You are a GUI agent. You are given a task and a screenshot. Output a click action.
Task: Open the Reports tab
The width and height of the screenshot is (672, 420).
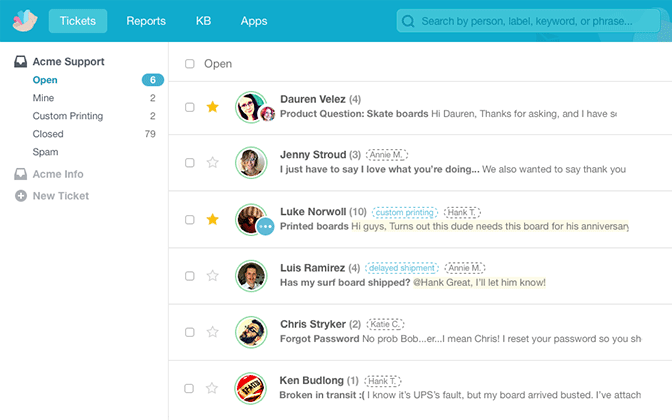(146, 21)
